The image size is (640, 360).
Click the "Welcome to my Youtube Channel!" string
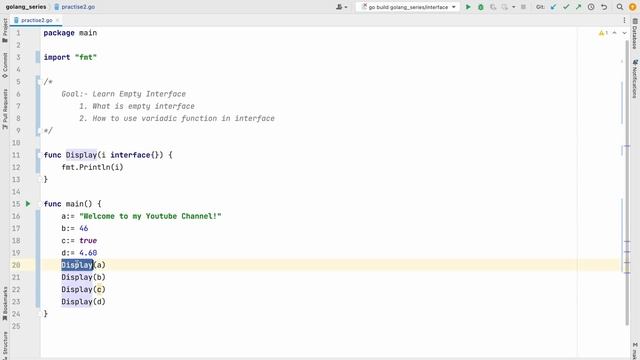point(150,216)
